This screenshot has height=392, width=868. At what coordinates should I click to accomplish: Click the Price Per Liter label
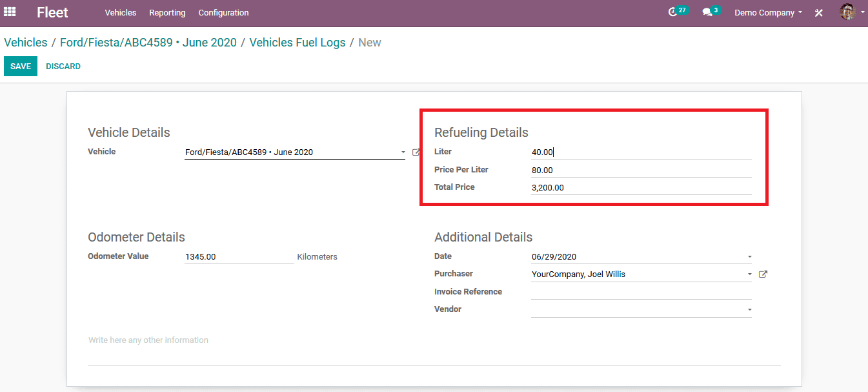pos(461,170)
